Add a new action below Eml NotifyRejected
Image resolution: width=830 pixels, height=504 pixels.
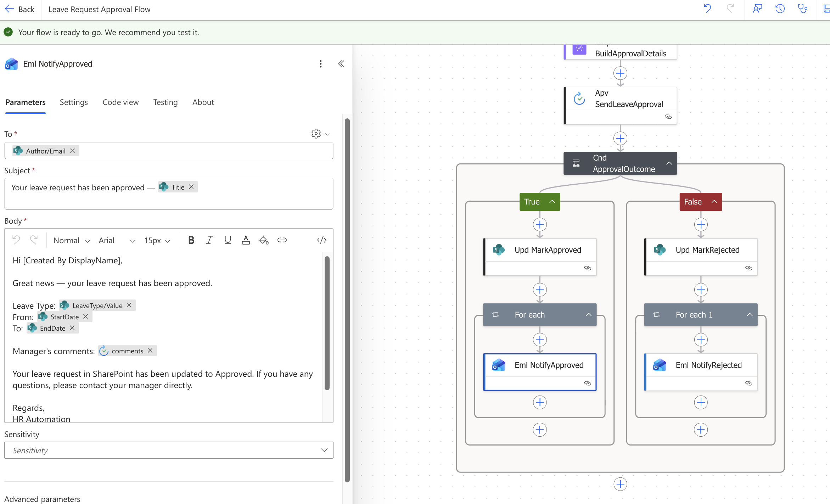click(x=701, y=402)
